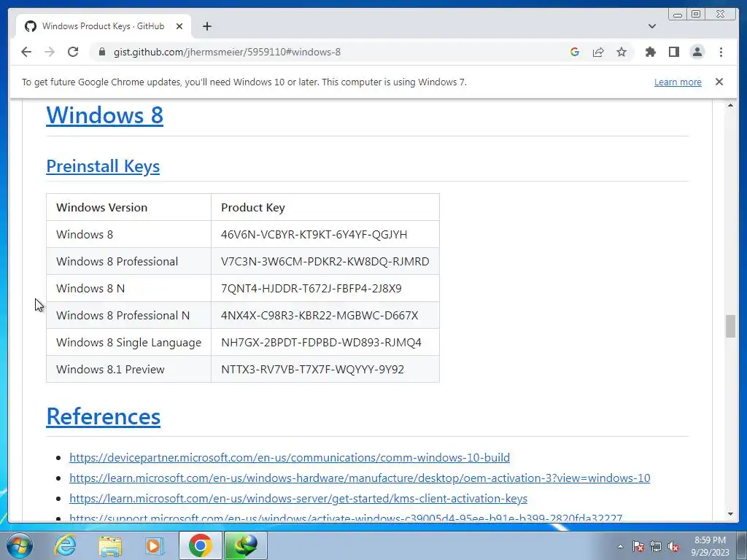
Task: Click the key V7C3N-3W6CM-PDKR2-KW8DQ-RJMRD
Action: [x=325, y=262]
